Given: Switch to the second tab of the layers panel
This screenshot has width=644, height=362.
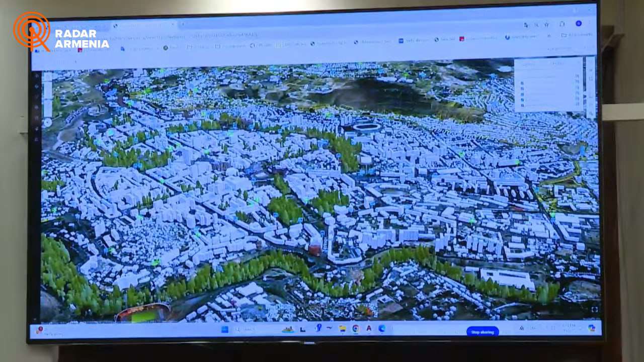Looking at the screenshot, I should click(x=557, y=63).
